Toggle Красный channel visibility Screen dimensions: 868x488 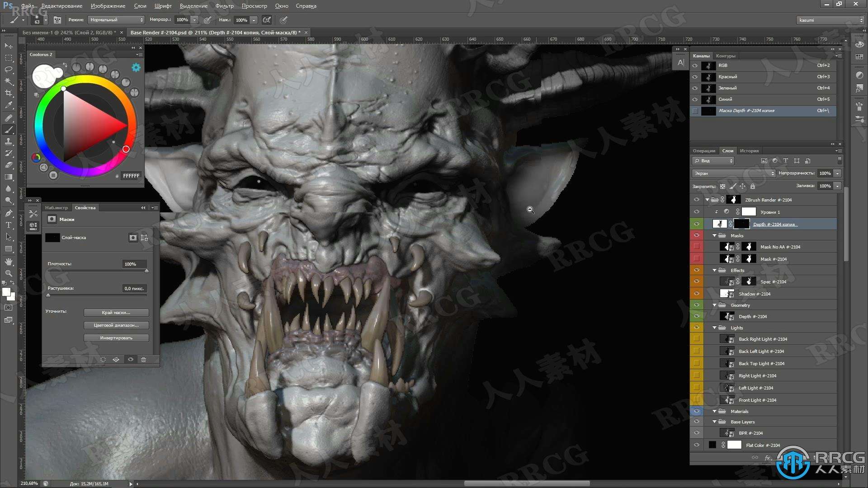[695, 77]
